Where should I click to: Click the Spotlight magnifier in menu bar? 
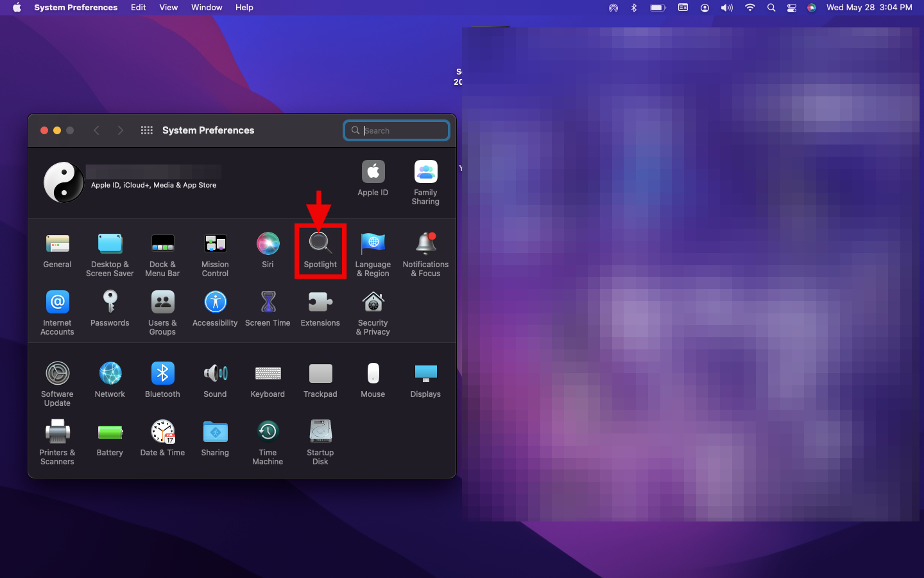pyautogui.click(x=771, y=8)
